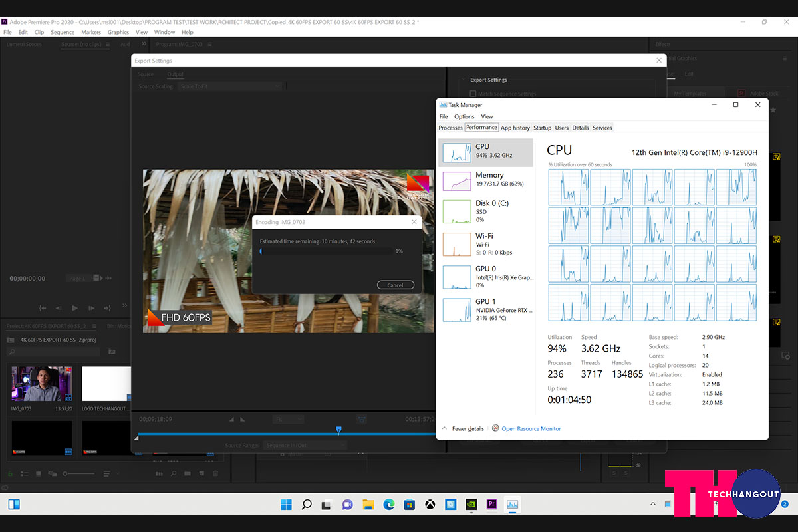Close the Export Settings dialog

[659, 60]
